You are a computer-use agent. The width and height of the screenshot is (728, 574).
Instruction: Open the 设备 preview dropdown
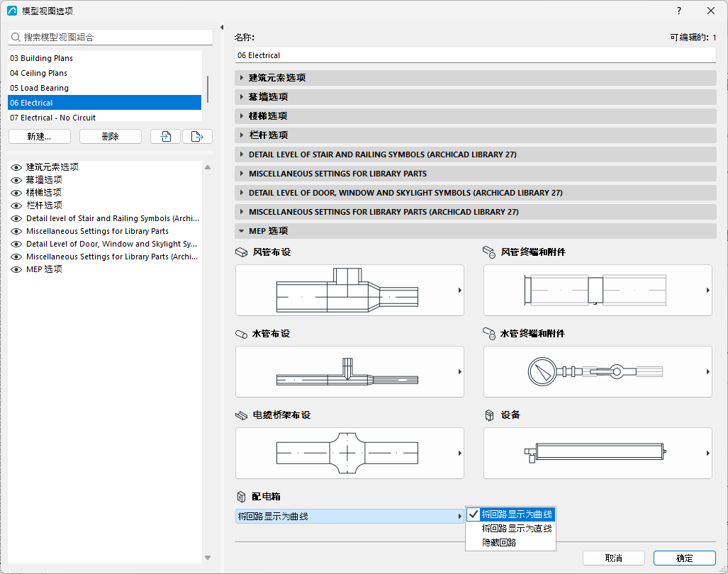coord(598,454)
